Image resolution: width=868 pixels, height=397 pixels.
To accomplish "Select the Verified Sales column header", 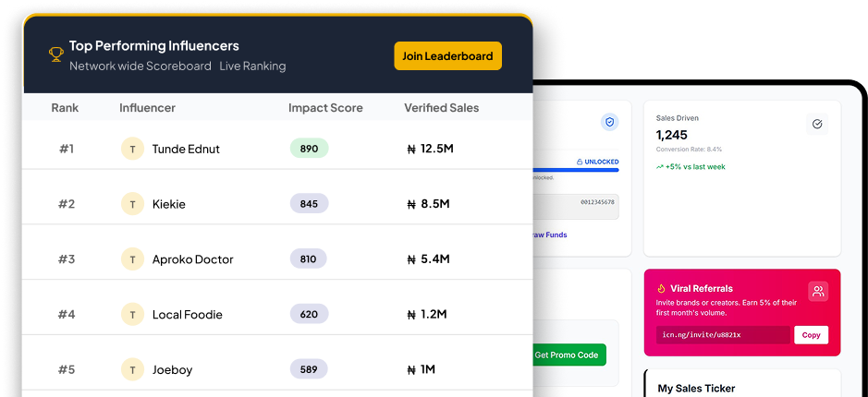I will (x=441, y=108).
